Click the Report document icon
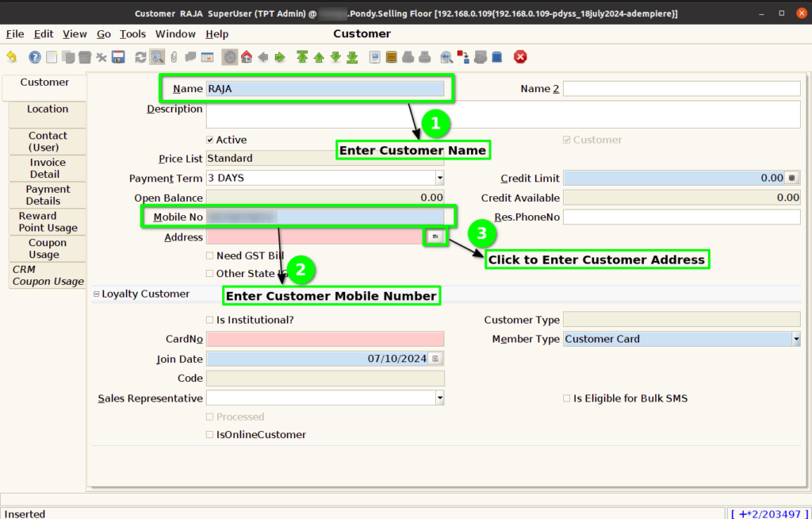 (375, 57)
